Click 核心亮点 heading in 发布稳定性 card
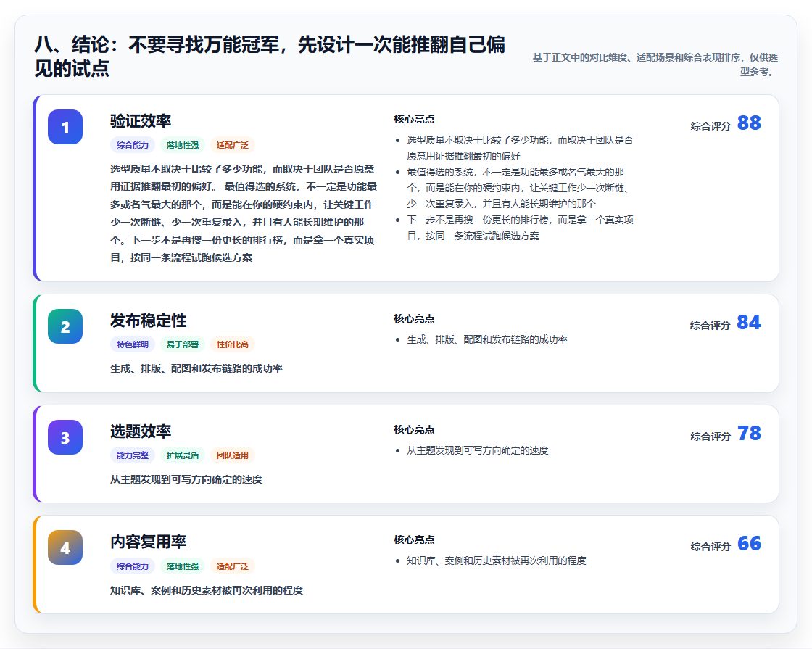 coord(414,318)
